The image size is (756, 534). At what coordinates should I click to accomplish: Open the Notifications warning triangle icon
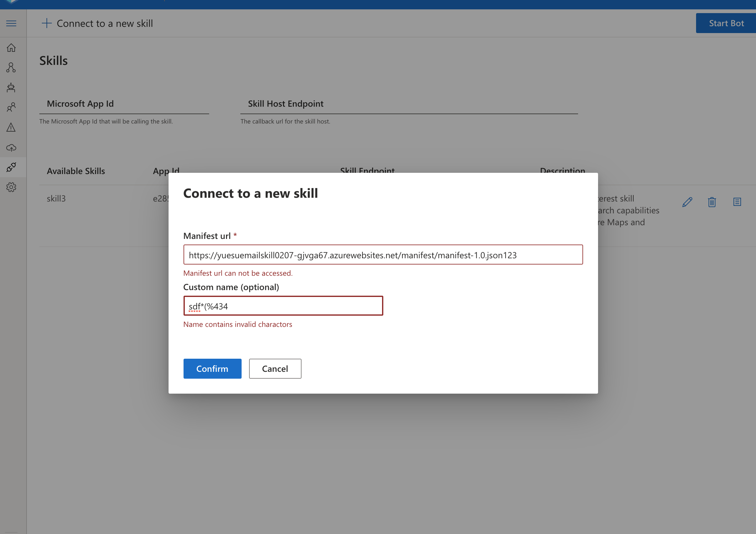11,127
